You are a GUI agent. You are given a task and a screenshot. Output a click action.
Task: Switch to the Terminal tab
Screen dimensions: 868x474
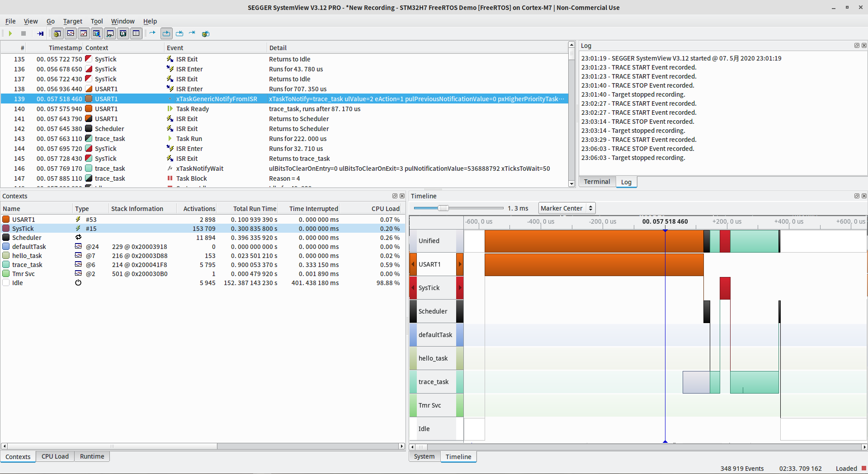tap(597, 182)
